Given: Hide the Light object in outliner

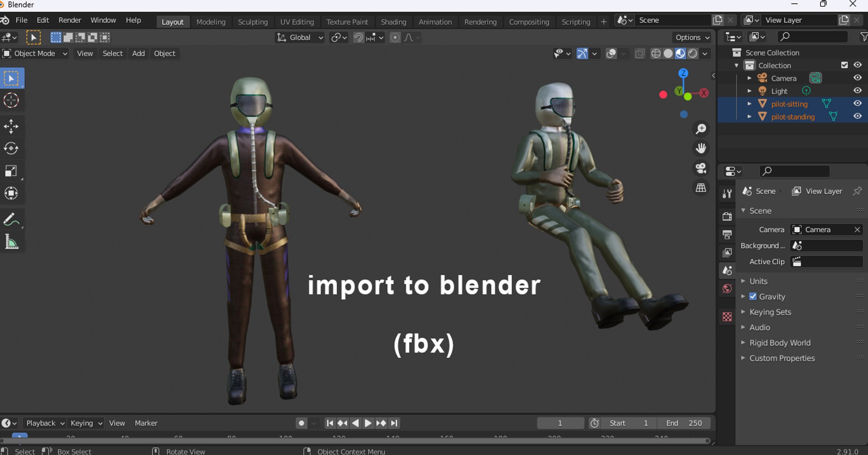Looking at the screenshot, I should pos(857,90).
